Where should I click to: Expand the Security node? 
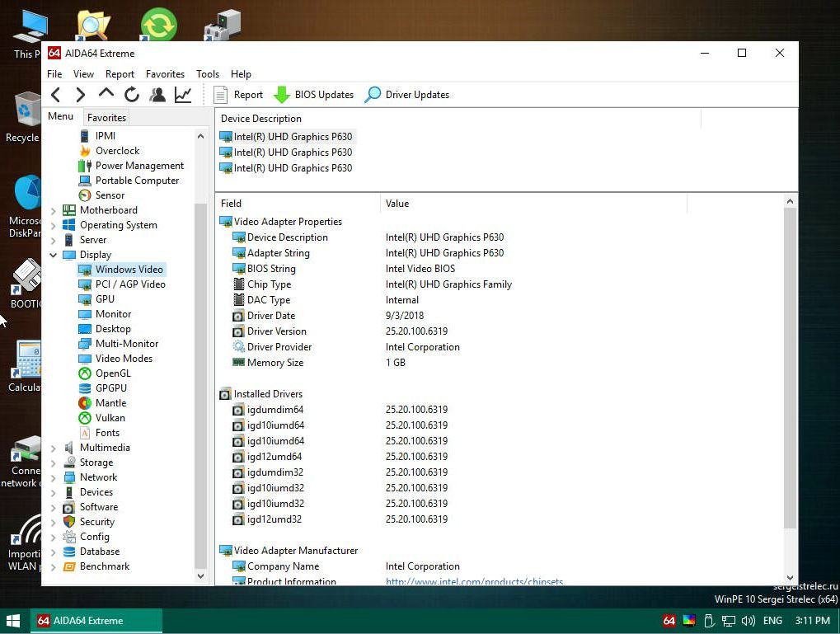(x=53, y=522)
